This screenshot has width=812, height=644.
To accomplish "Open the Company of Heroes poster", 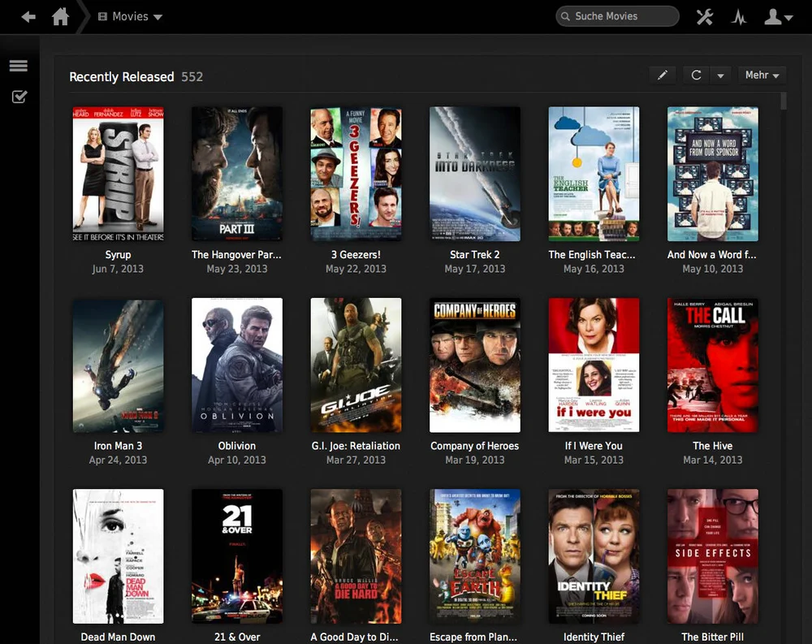I will coord(475,365).
